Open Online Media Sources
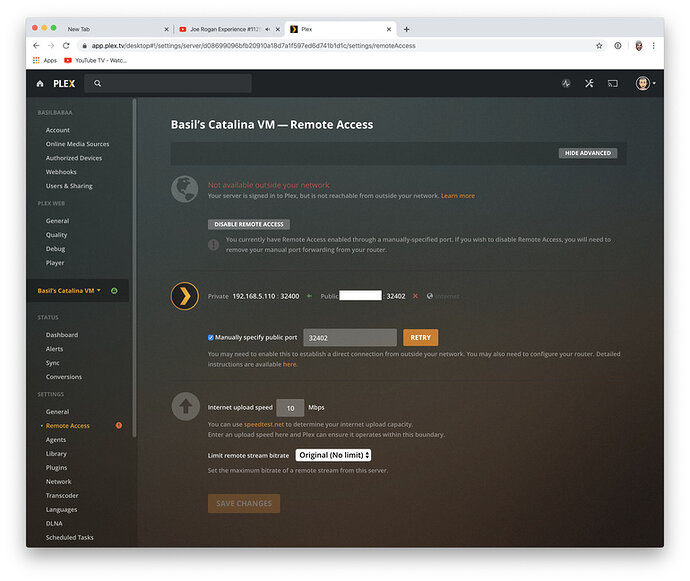This screenshot has height=581, width=690. tap(77, 144)
